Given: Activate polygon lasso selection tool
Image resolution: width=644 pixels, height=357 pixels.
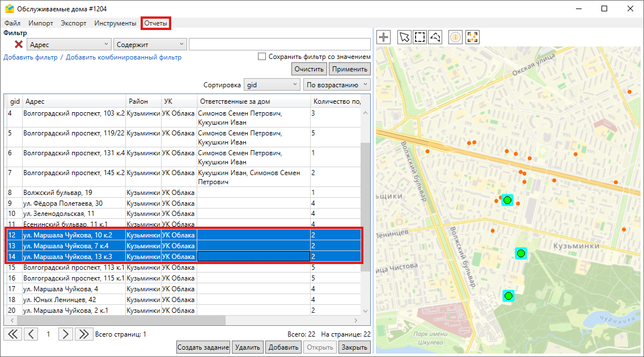Looking at the screenshot, I should coord(435,37).
